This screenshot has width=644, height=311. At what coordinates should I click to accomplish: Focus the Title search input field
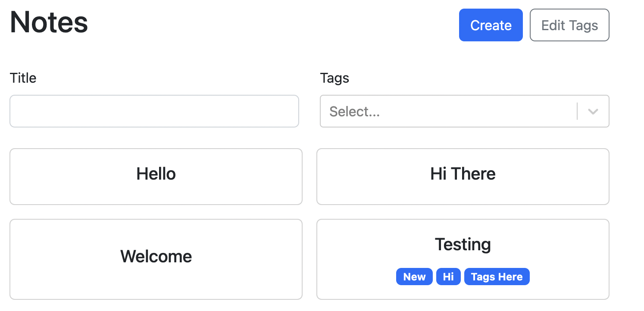tap(154, 111)
